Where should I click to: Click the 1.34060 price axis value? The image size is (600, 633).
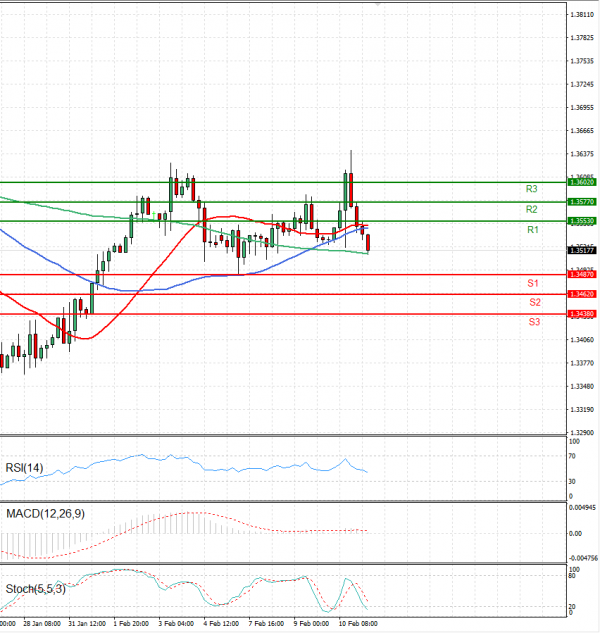(x=582, y=340)
